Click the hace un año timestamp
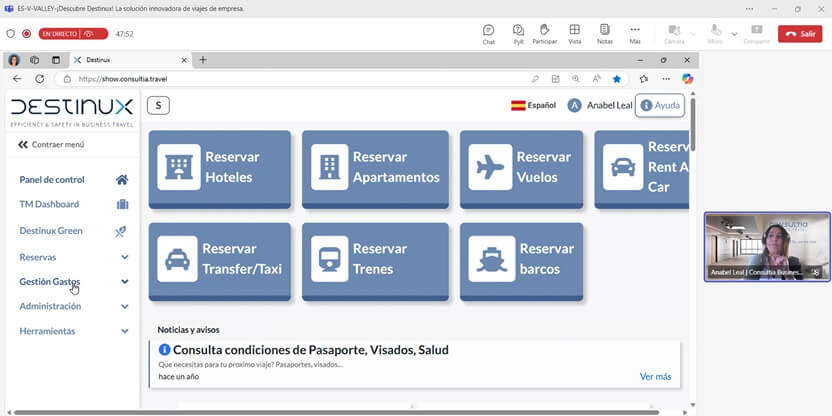This screenshot has height=416, width=832. tap(179, 377)
